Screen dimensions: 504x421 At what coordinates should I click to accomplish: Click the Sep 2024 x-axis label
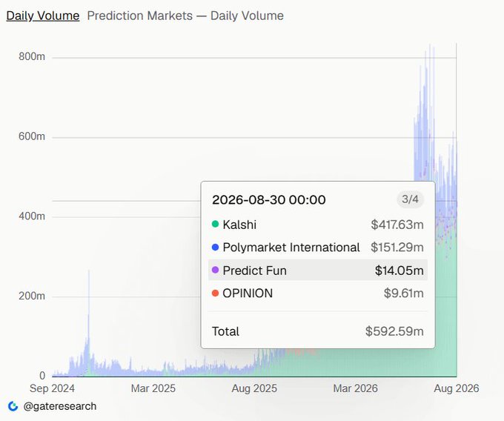tap(52, 388)
